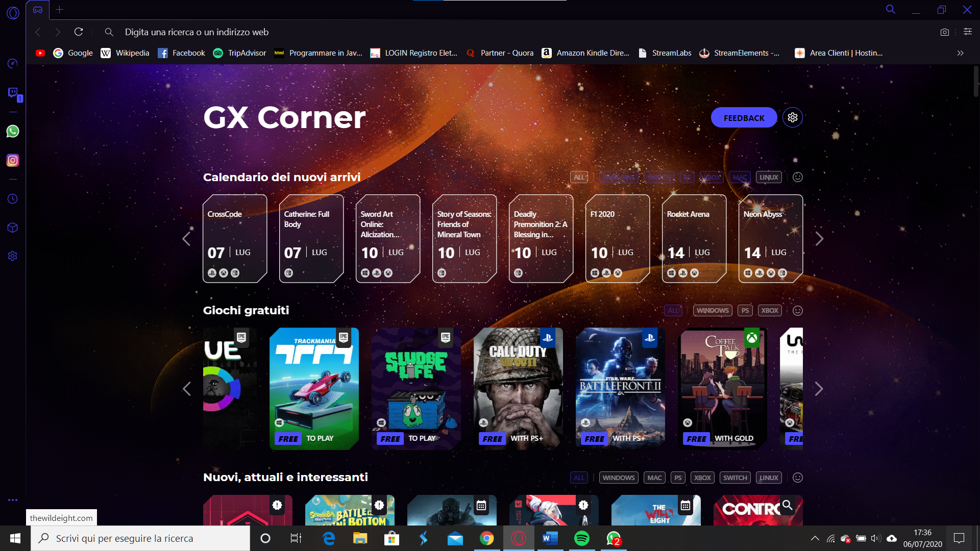
Task: Click the GX Control speedometer icon
Action: (x=13, y=63)
